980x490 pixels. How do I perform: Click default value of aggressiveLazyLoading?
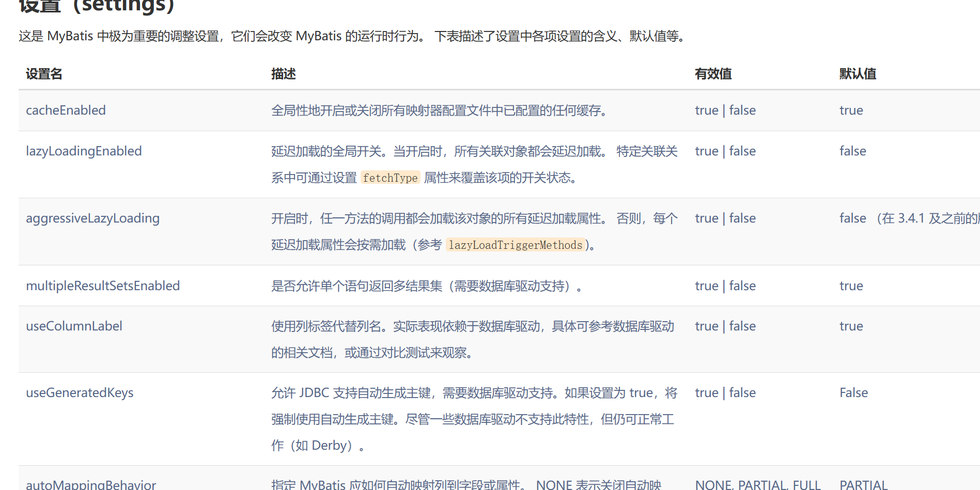click(909, 218)
